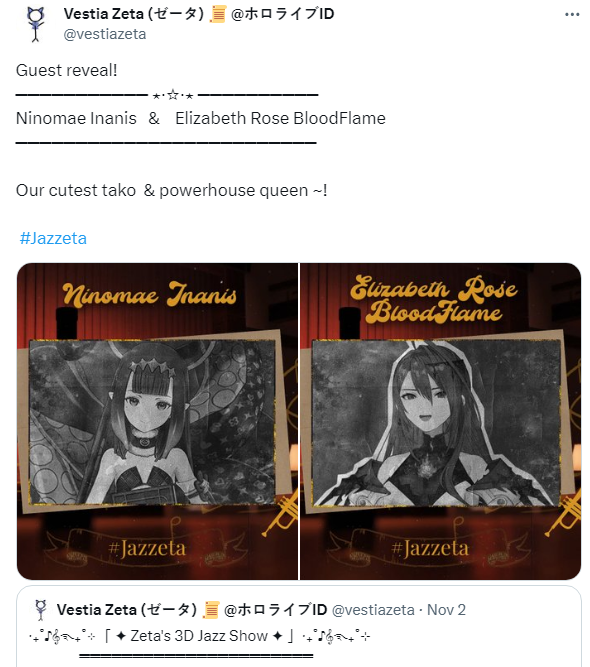590x667 pixels.
Task: Click Vestia Zeta's profile avatar
Action: pos(36,24)
